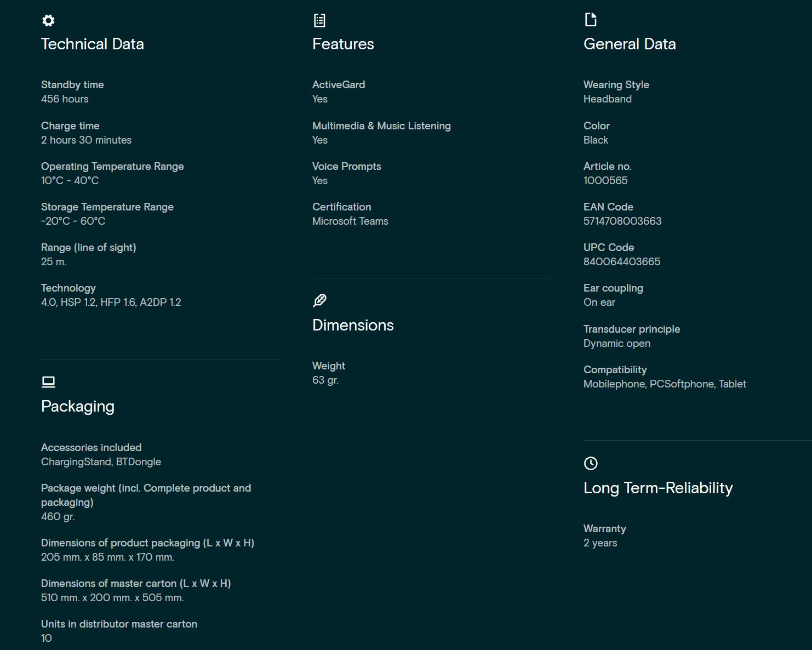Select the Features heading
Screen dimensions: 812x650
[343, 44]
